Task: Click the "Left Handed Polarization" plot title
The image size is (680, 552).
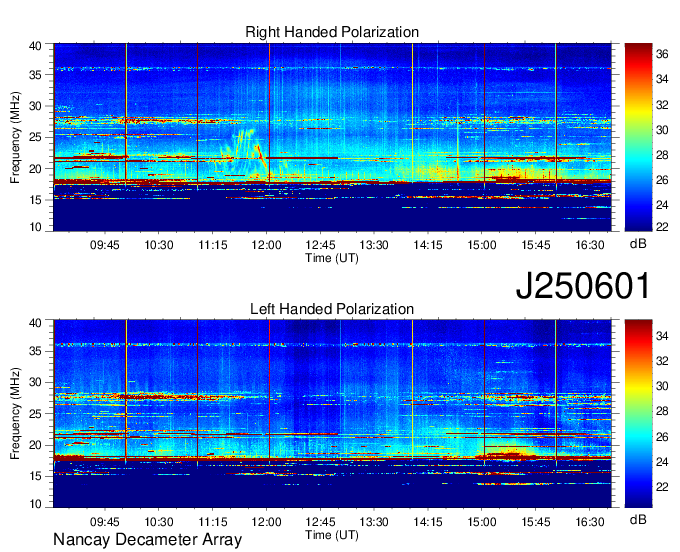Action: point(332,309)
